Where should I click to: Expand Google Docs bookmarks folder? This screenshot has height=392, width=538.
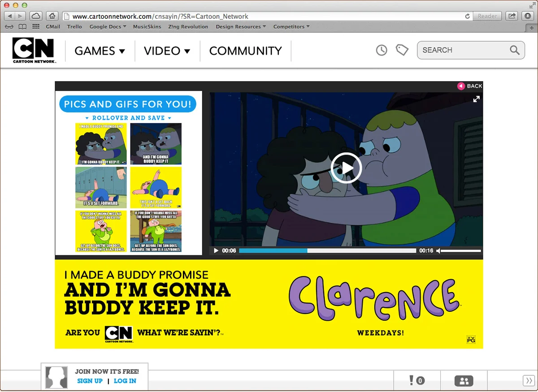(x=108, y=27)
